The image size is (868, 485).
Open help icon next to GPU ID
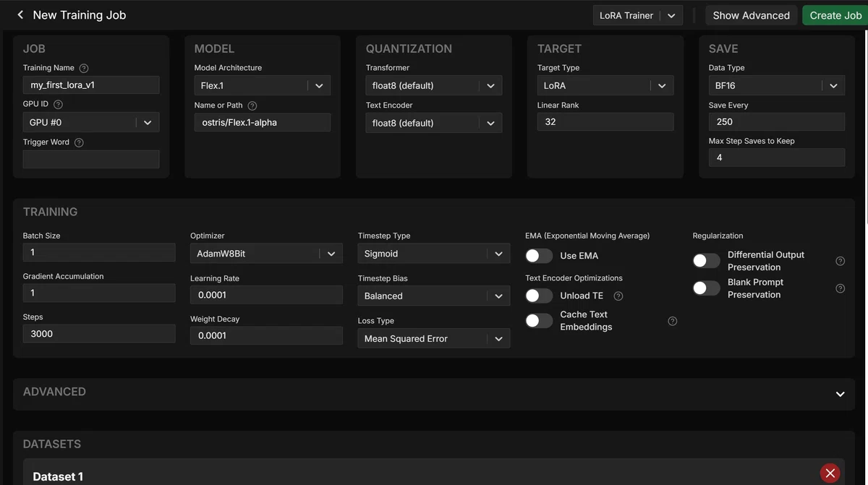pyautogui.click(x=59, y=105)
